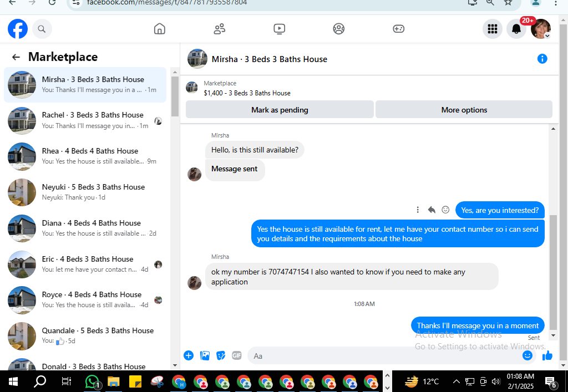The width and height of the screenshot is (568, 392).
Task: Open the browser zoom magnifier icon
Action: point(490,2)
